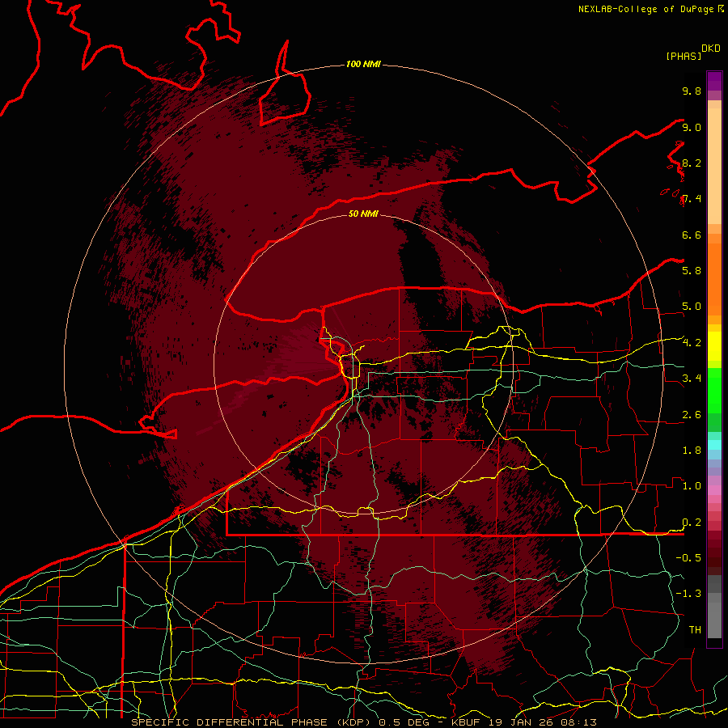Image resolution: width=728 pixels, height=728 pixels.
Task: Click the purple segment at the color bar top
Action: coord(714,81)
